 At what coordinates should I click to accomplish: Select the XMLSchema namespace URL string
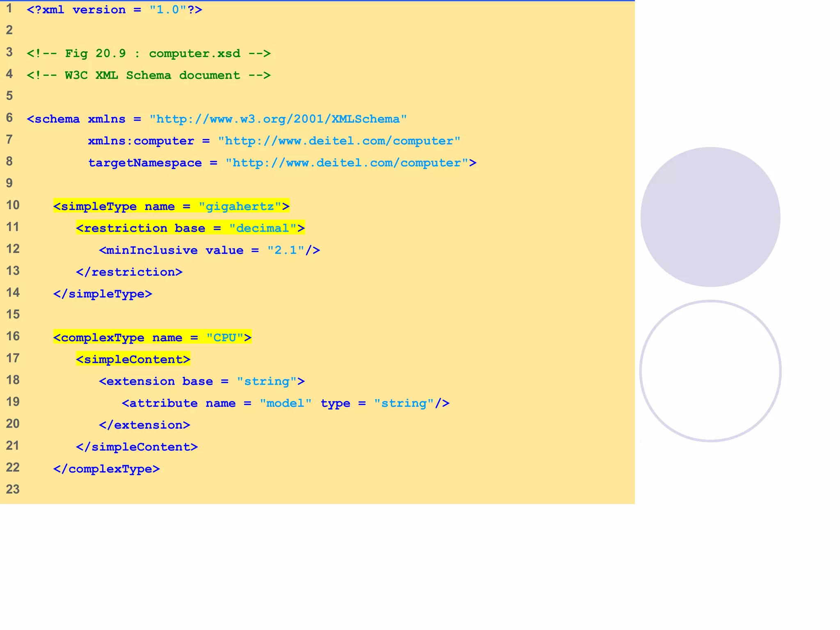[278, 119]
